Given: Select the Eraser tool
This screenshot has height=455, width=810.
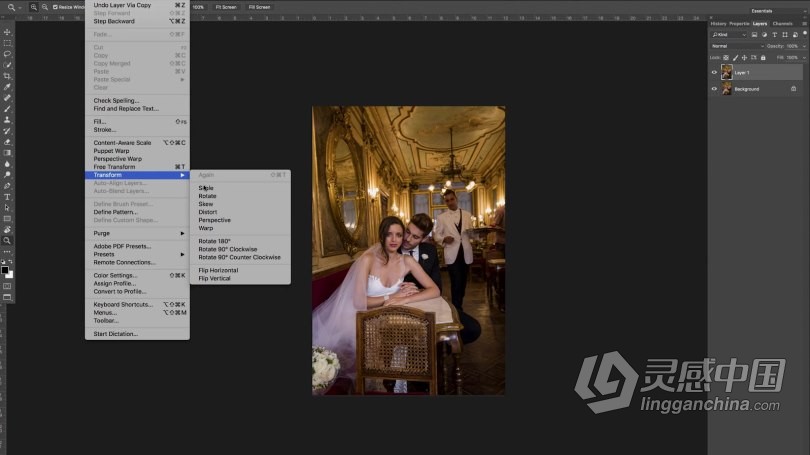Looking at the screenshot, I should pos(7,142).
